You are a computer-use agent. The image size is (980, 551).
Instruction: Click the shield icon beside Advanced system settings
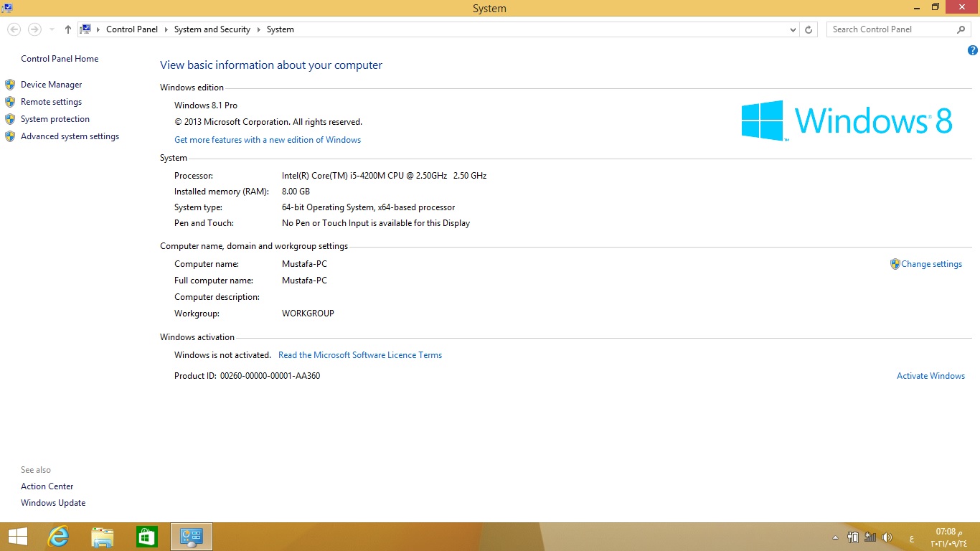[10, 136]
